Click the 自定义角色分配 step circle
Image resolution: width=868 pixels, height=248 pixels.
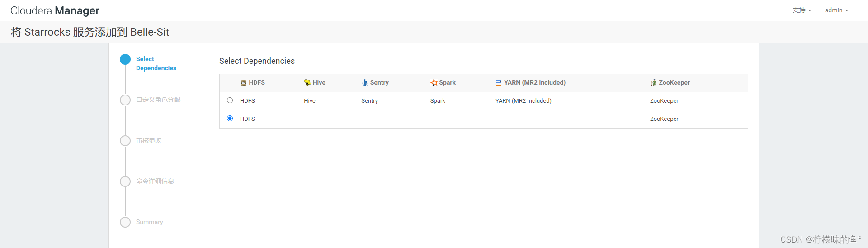125,100
